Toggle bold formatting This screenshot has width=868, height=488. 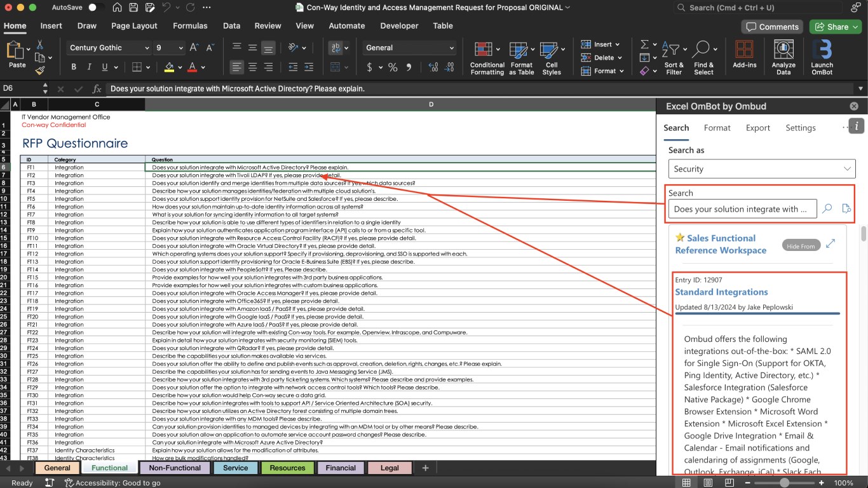coord(74,67)
